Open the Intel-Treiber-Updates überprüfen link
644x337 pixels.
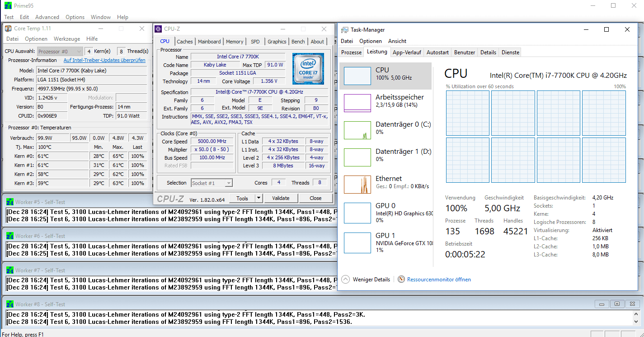(x=104, y=60)
